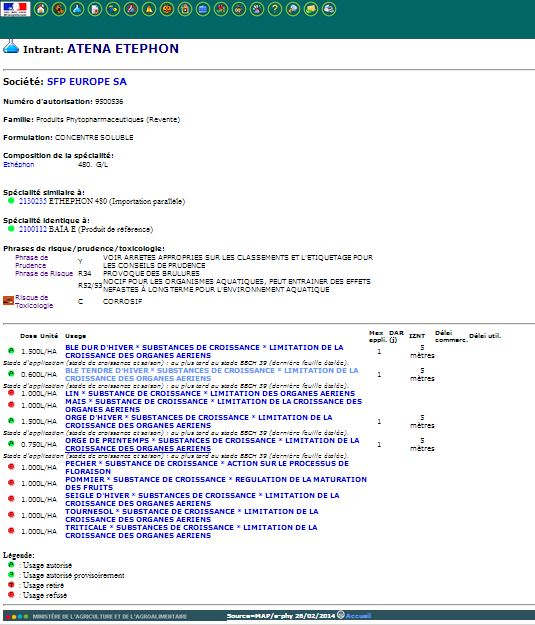Open the BLE TENDRE D'HIVER usage link
This screenshot has width=535, height=625.
pyautogui.click(x=212, y=374)
